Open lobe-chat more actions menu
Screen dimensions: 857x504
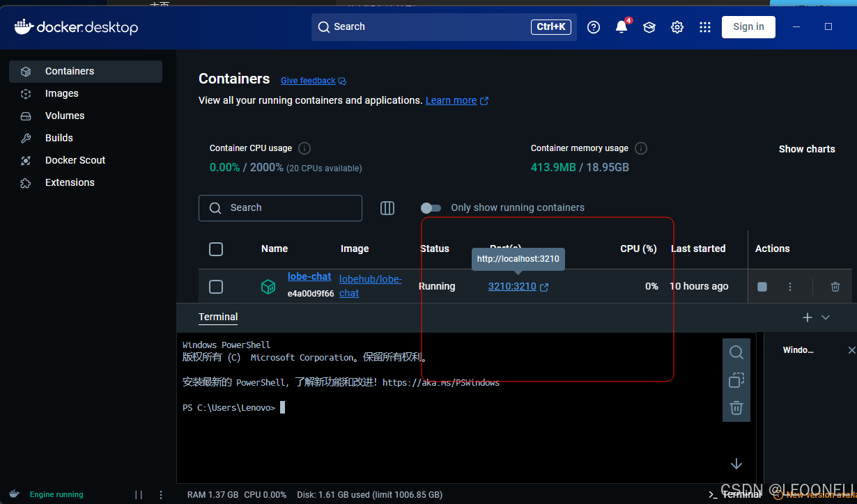point(790,287)
